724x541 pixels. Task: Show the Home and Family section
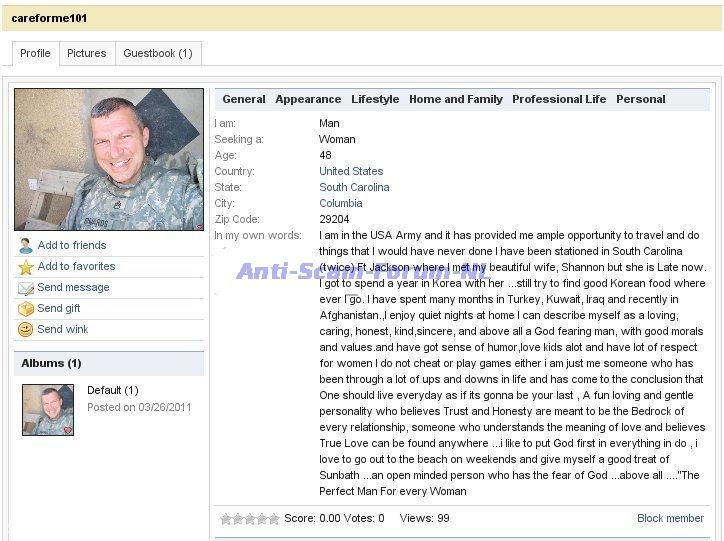point(455,99)
